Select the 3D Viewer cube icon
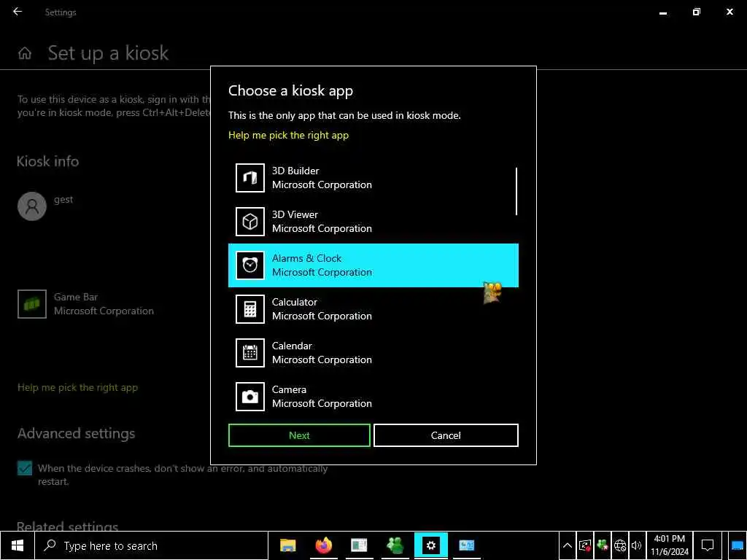The image size is (747, 560). [250, 222]
